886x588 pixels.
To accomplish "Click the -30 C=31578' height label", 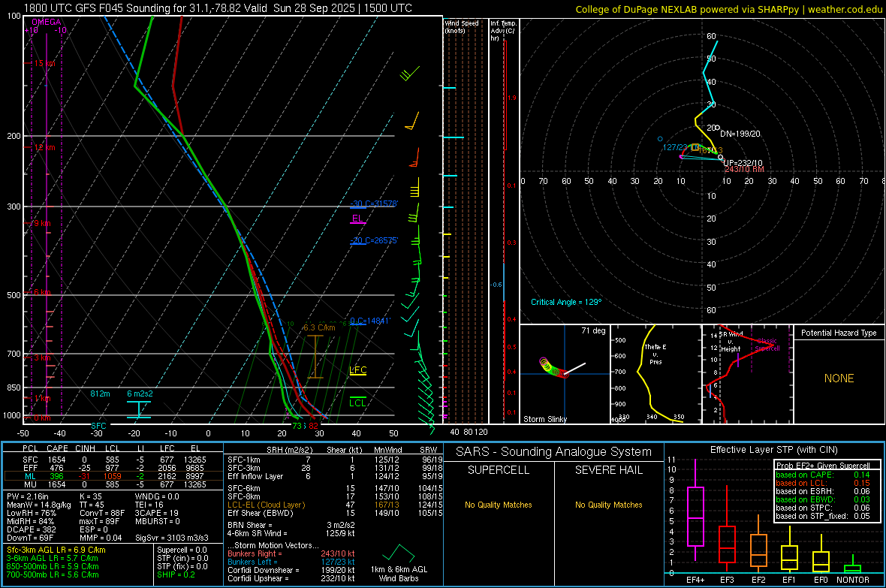I will click(374, 204).
